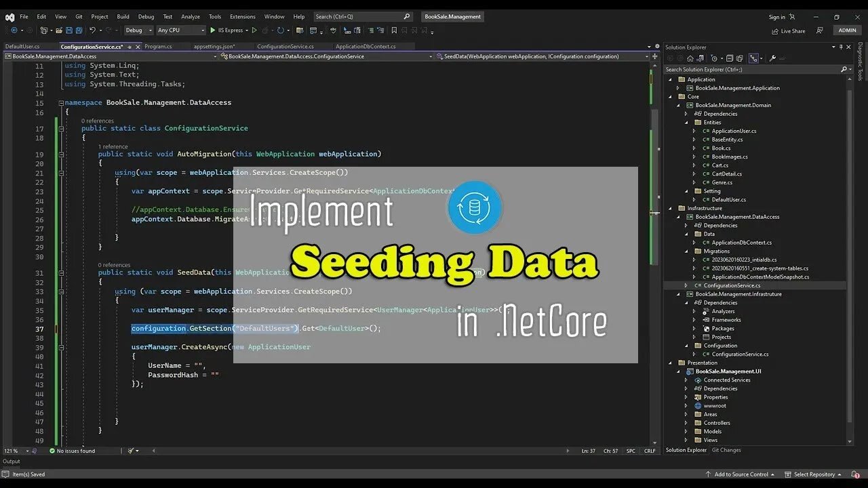Switch to the DefaultUser.cs tab
The height and width of the screenshot is (488, 868).
coord(22,47)
